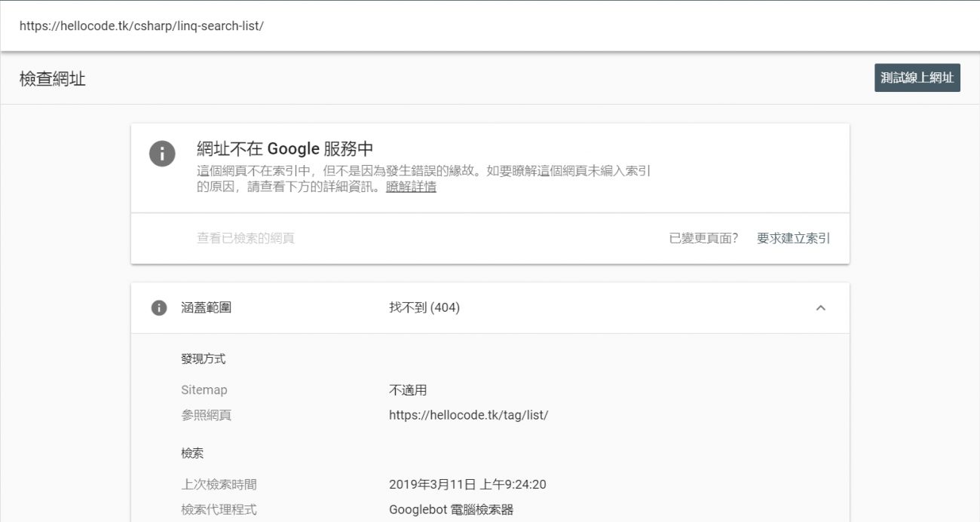Click the 測試線上網址 button

pos(917,78)
